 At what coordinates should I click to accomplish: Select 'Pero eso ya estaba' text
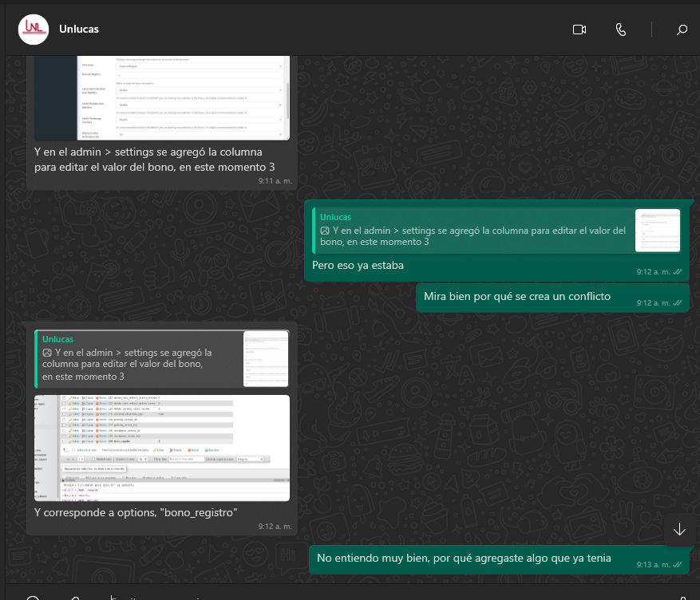coord(358,266)
